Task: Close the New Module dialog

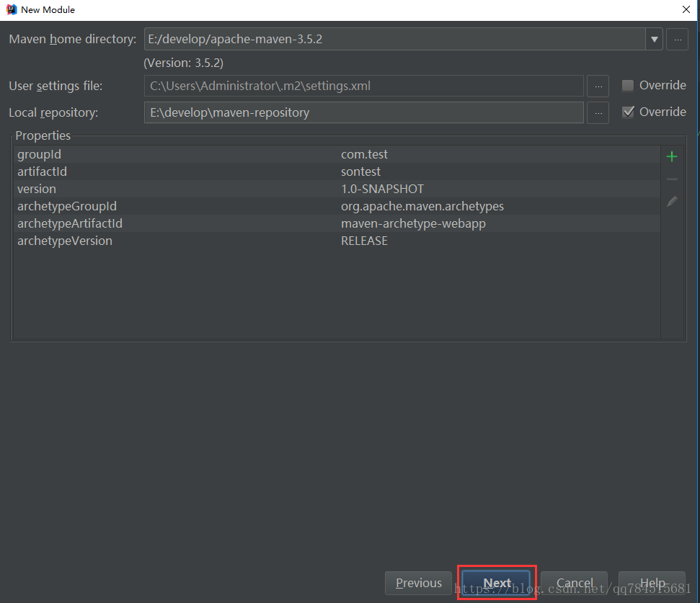Action: click(686, 9)
